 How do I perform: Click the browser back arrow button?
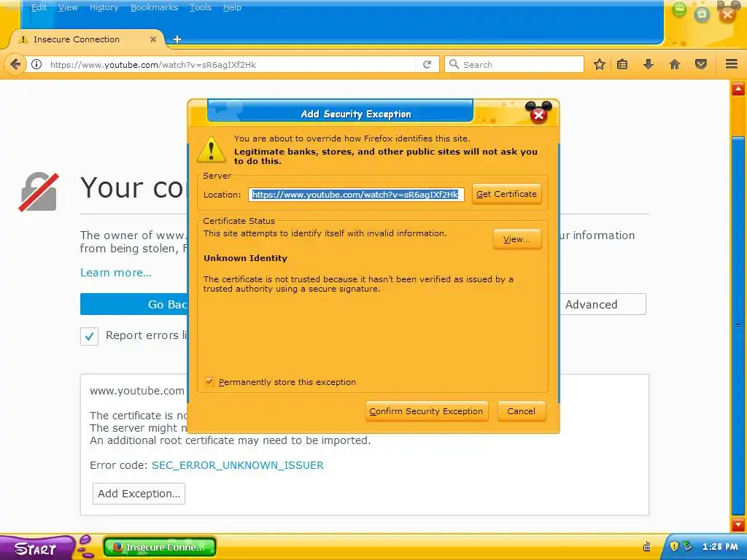pyautogui.click(x=15, y=64)
